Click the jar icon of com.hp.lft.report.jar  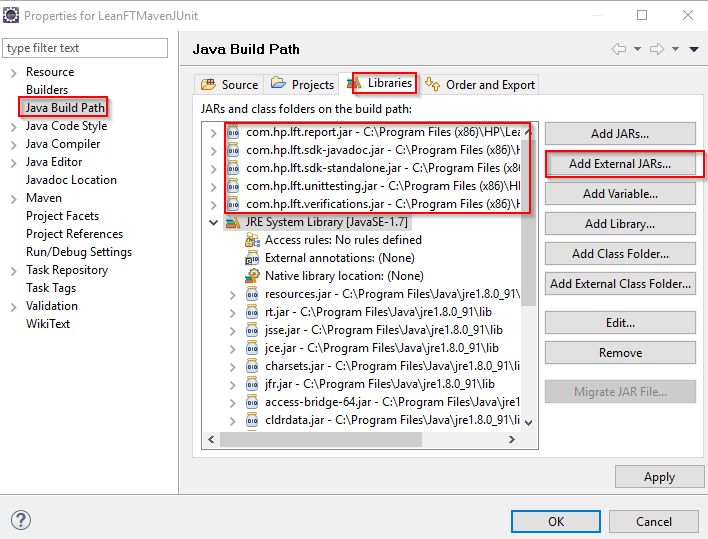coord(233,132)
